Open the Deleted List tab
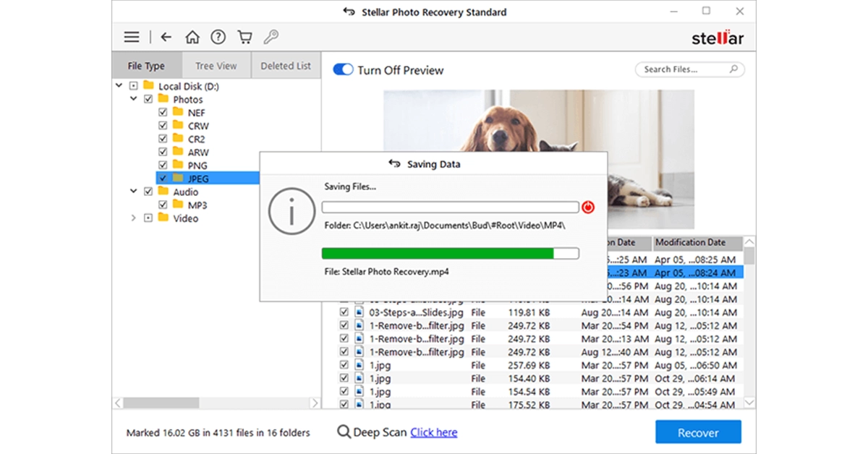The image size is (868, 454). click(x=286, y=66)
